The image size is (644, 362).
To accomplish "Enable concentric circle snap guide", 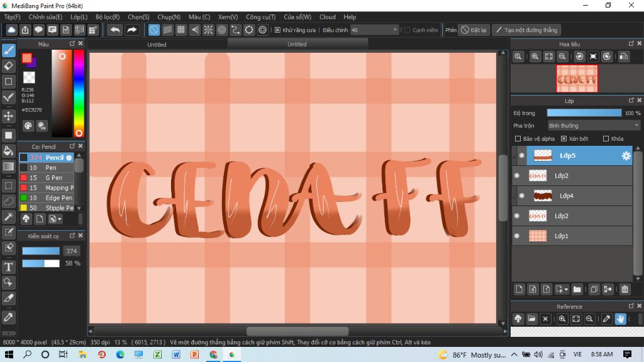I will pyautogui.click(x=222, y=30).
